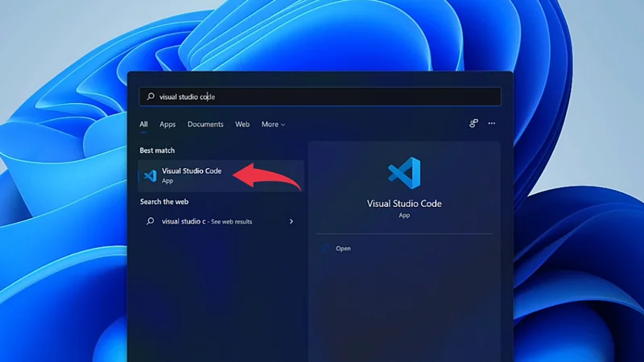Viewport: 644px width, 362px height.
Task: Click the large Visual Studio Code logo in preview pane
Action: [404, 174]
